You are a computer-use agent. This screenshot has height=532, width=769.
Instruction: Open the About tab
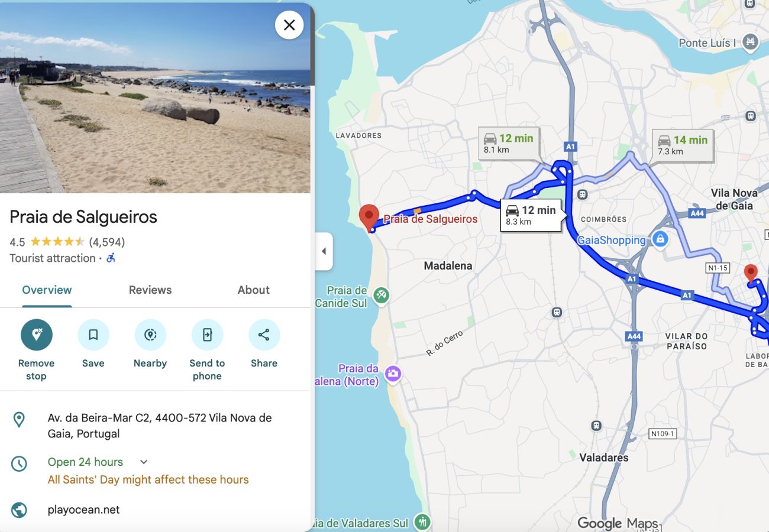pos(254,290)
